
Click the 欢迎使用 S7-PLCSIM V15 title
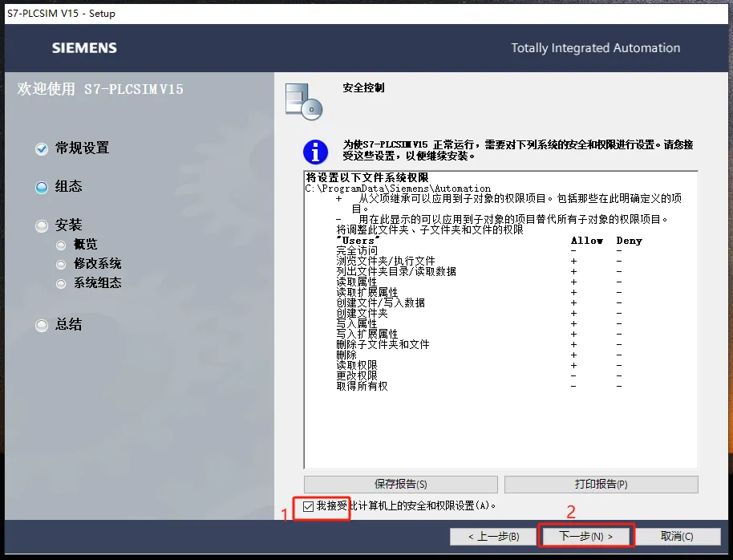100,89
